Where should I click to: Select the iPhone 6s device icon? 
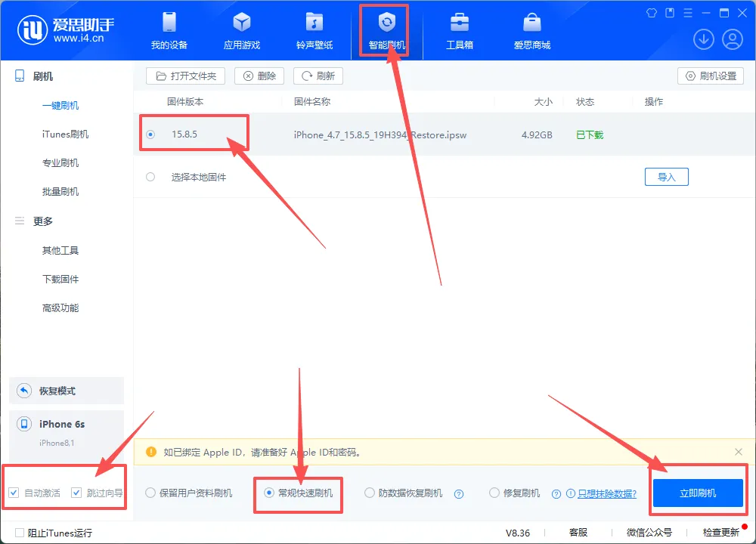click(x=23, y=424)
